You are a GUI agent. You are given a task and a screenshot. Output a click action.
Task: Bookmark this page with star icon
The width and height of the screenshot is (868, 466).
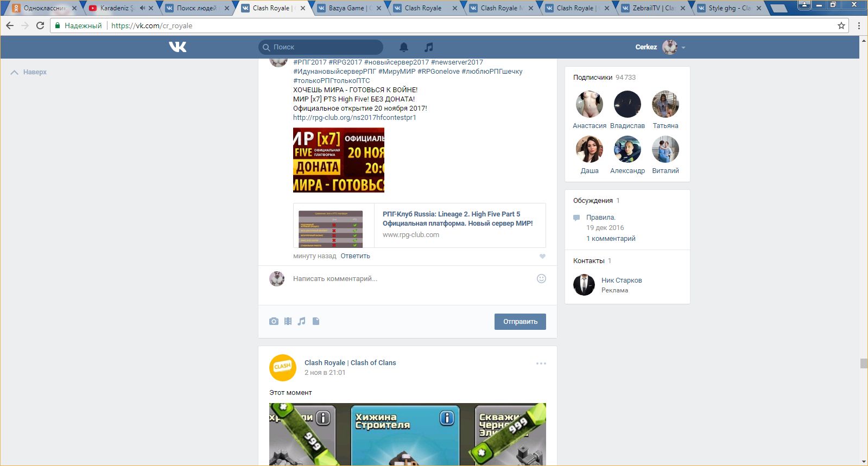[841, 25]
